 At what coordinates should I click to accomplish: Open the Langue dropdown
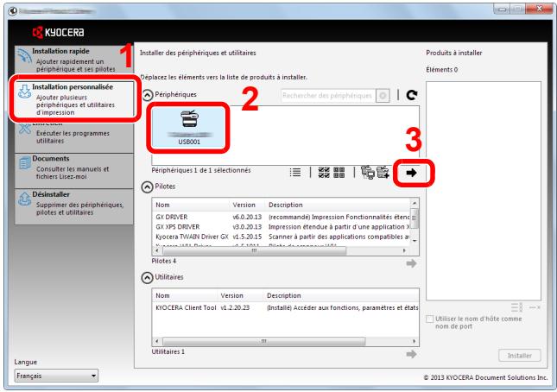56,376
